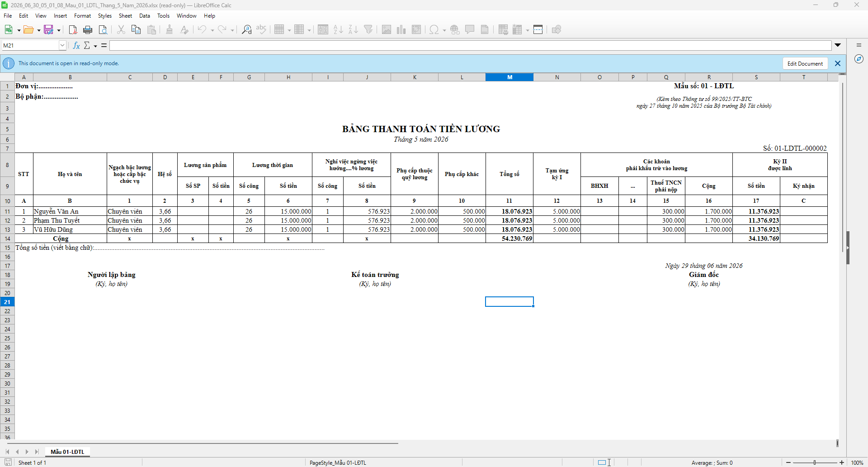Toggle Split Window icon
This screenshot has width=868, height=467.
(538, 30)
